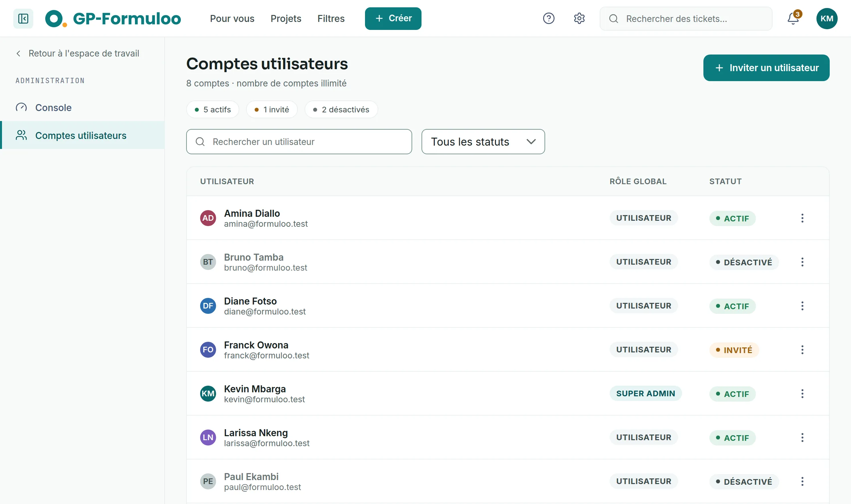Open Filtres menu
851x504 pixels.
coord(331,18)
